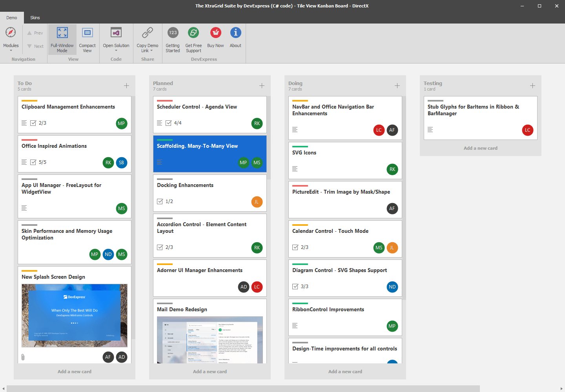Check the Diagram Control SVG Shapes checklist
This screenshot has height=392, width=565.
[295, 286]
